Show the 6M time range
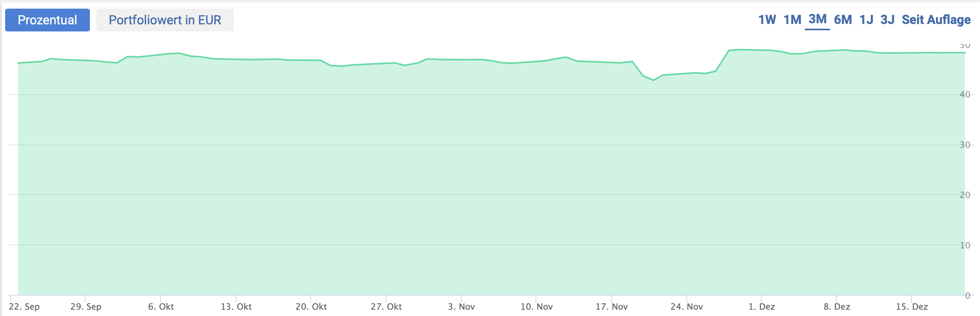Image resolution: width=980 pixels, height=316 pixels. click(843, 20)
